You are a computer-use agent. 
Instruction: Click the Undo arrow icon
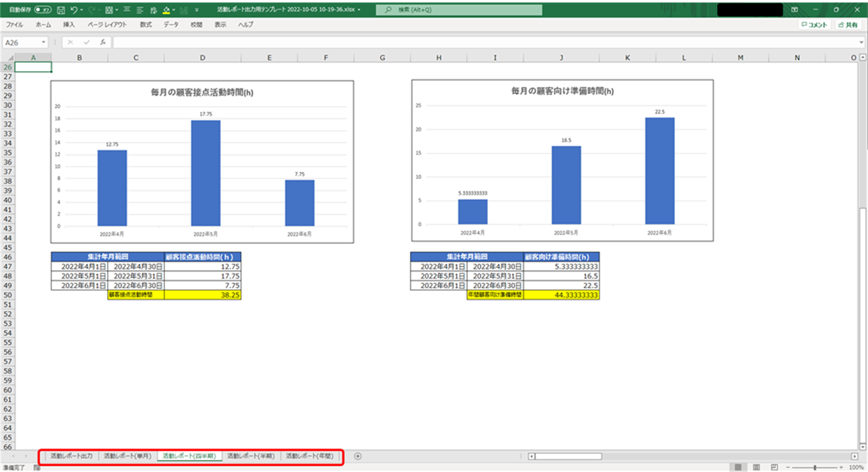click(x=74, y=10)
